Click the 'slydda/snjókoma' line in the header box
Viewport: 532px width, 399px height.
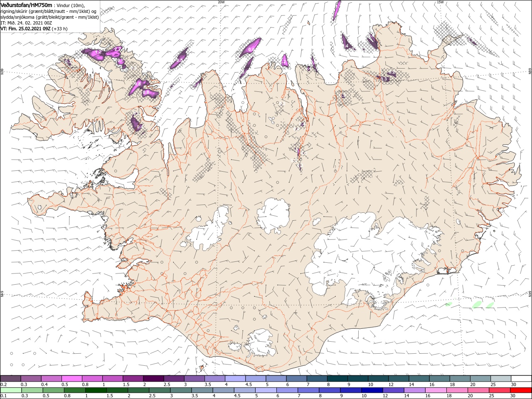(x=50, y=17)
